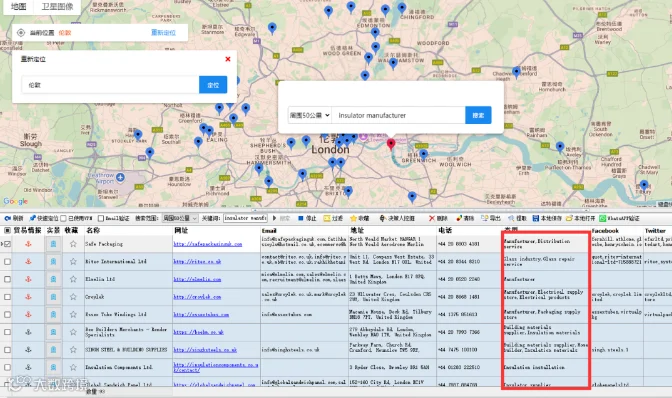Open the Essex Tube Windings website link
Viewport: 672px width, 398px height.
[x=201, y=314]
